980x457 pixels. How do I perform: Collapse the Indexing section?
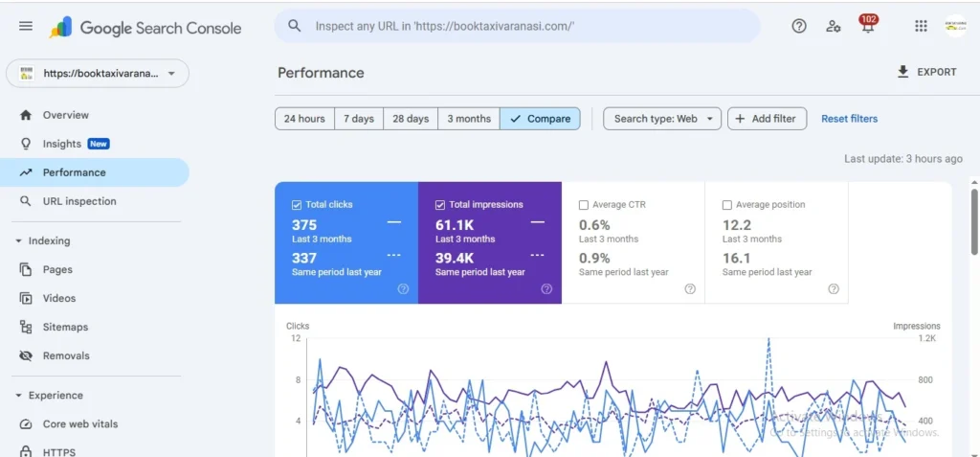click(x=18, y=241)
